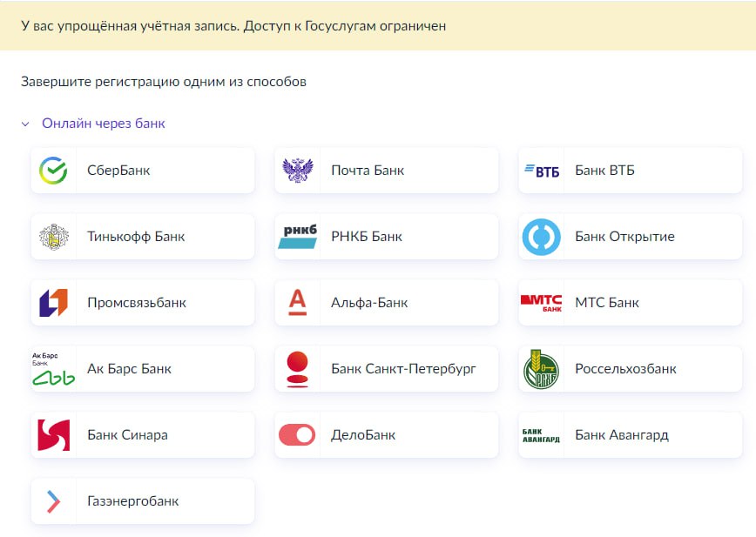Click the simplified account warning banner text

[233, 25]
